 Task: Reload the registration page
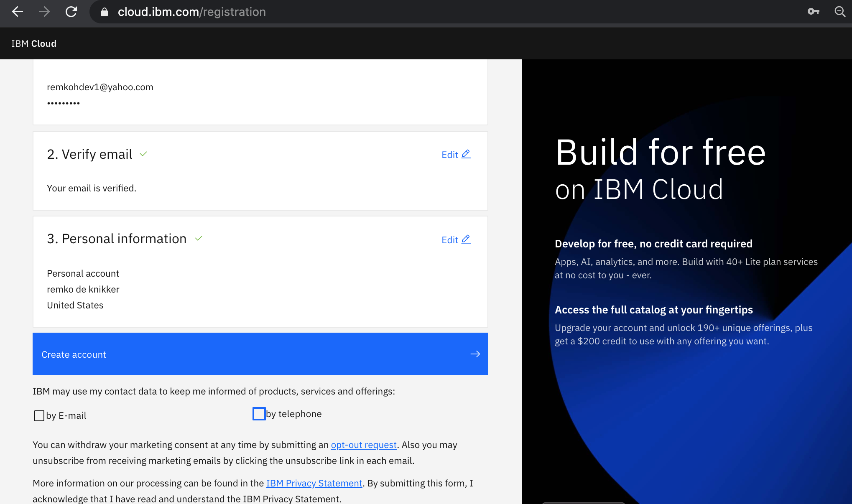point(71,12)
